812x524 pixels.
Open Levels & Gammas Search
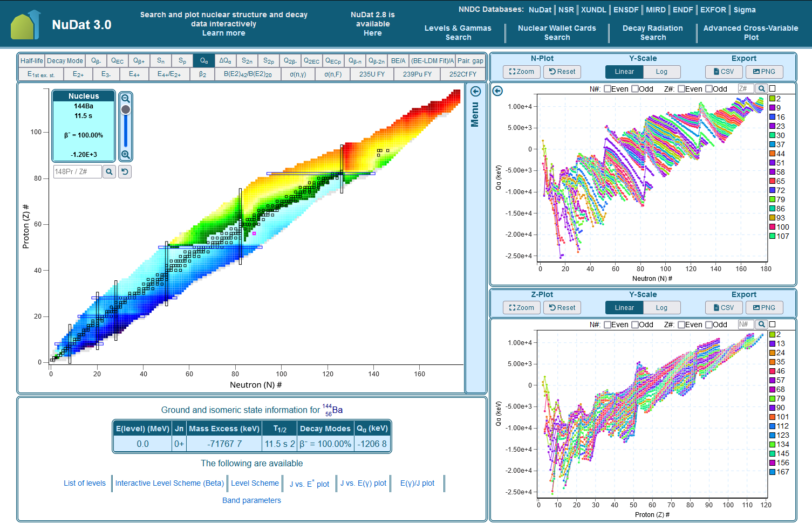(x=458, y=32)
